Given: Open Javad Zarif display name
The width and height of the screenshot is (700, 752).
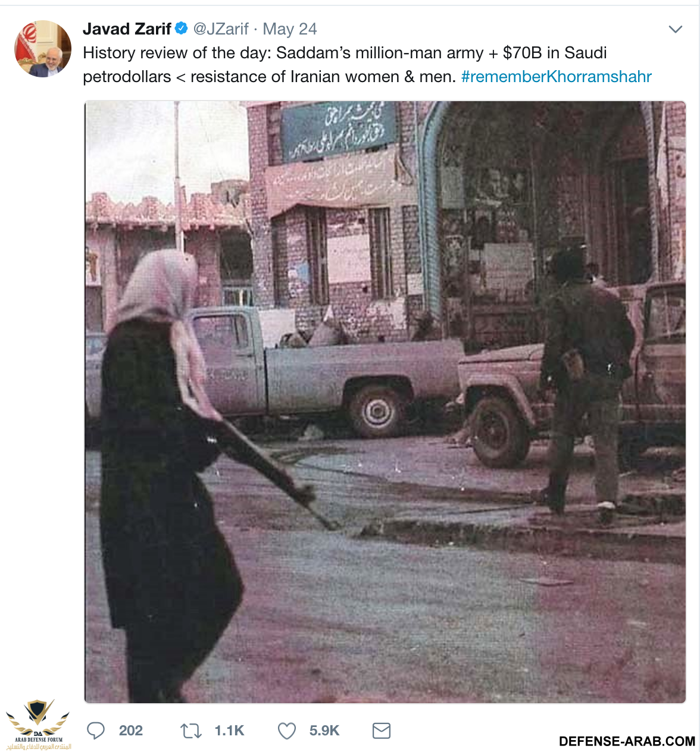Looking at the screenshot, I should 127,29.
